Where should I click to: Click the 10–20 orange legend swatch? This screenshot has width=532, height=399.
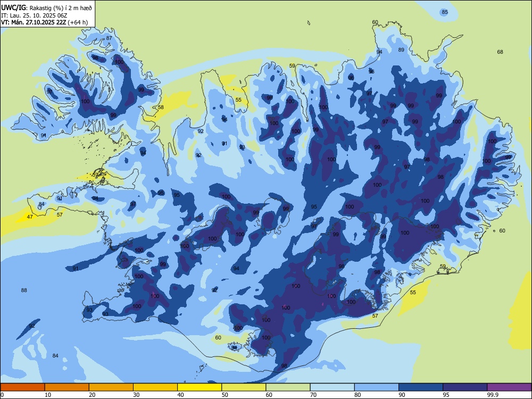coord(67,387)
